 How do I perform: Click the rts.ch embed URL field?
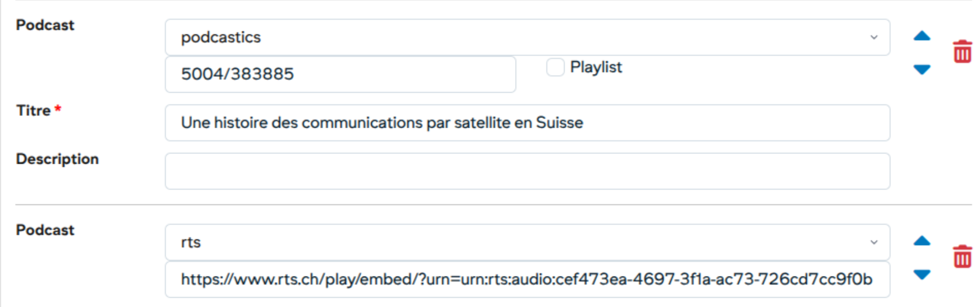click(x=527, y=279)
